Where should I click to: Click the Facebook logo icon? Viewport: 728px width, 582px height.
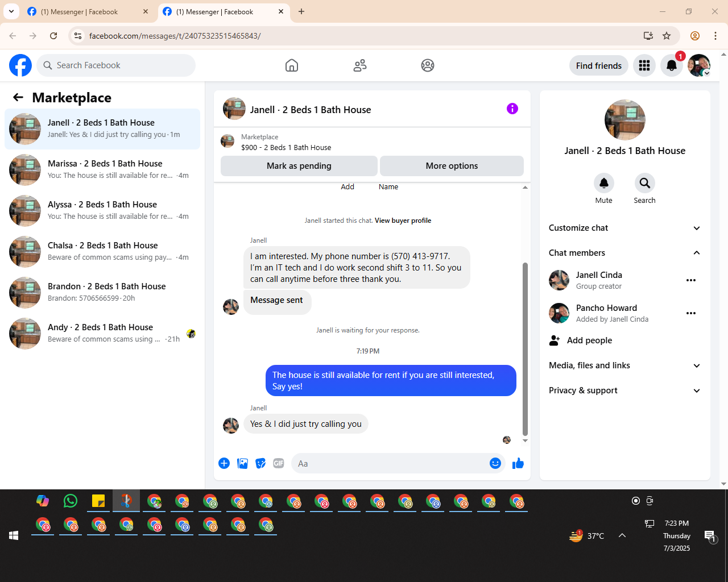(20, 65)
